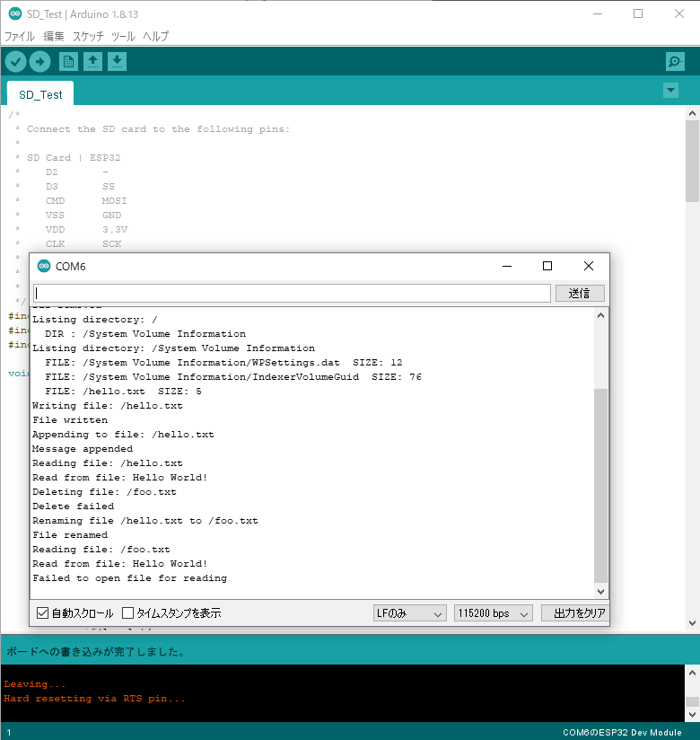Click the console scrollbar down arrow

692,714
